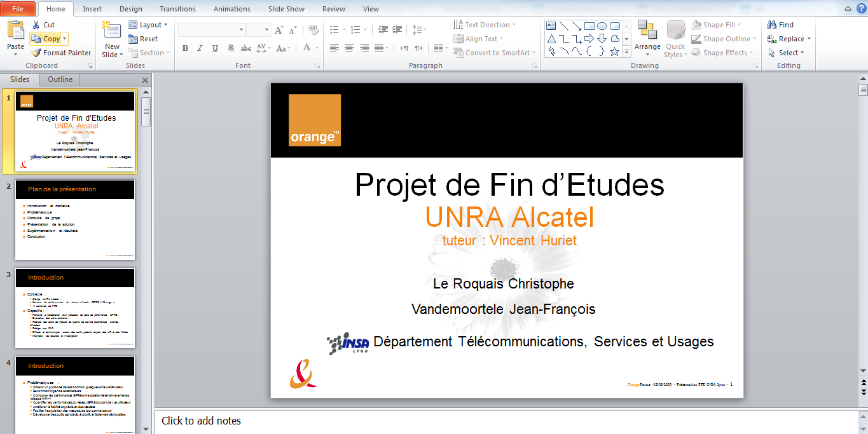This screenshot has height=434, width=868.
Task: Select the Right Arrow shape
Action: pyautogui.click(x=589, y=39)
